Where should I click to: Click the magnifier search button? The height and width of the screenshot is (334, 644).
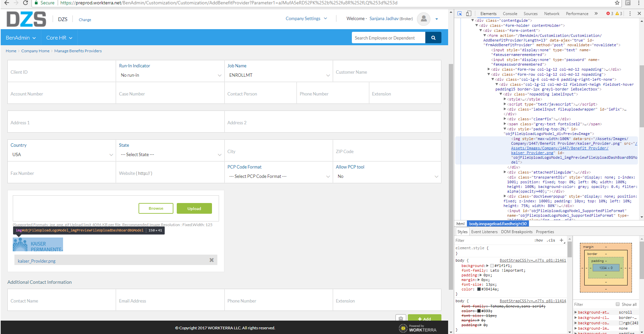coord(433,38)
